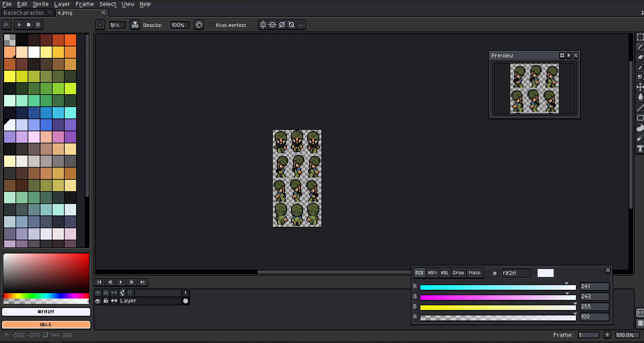Select the Eraser tool

click(x=640, y=57)
